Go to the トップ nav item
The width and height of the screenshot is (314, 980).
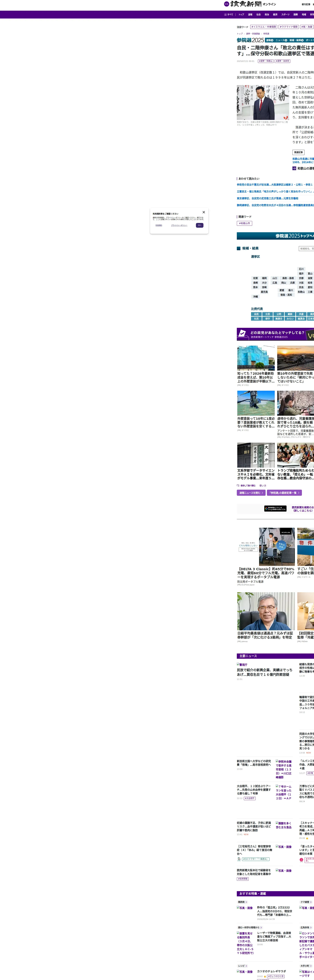tap(241, 15)
